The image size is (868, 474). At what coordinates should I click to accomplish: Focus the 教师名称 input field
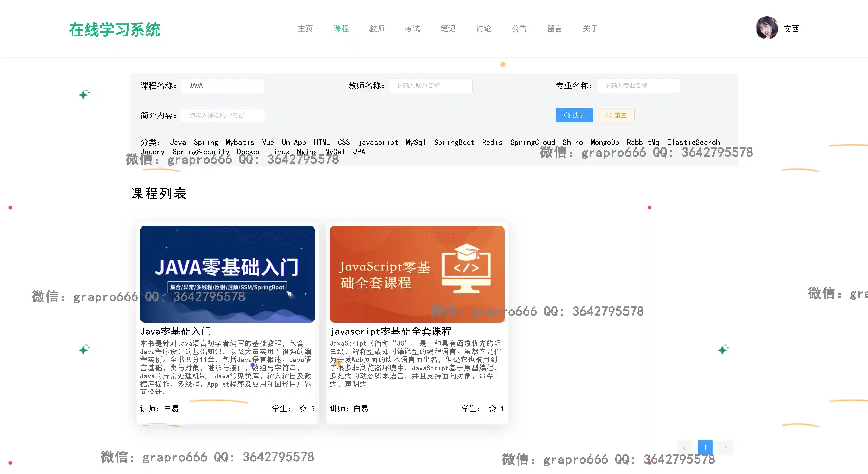tap(430, 86)
